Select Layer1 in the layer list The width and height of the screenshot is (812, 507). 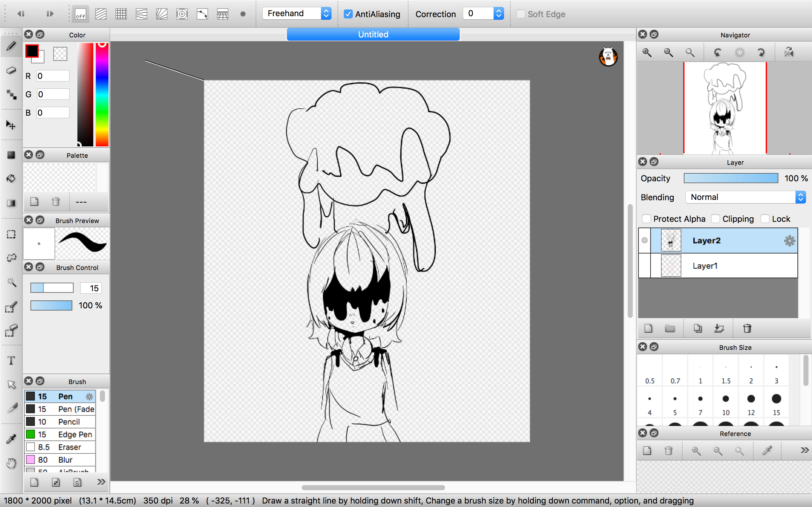[x=718, y=266]
